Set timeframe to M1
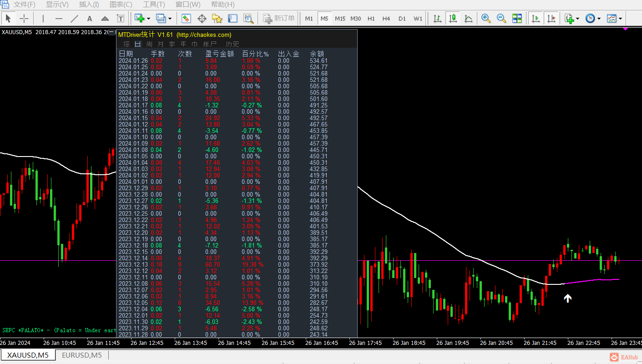 (x=309, y=19)
